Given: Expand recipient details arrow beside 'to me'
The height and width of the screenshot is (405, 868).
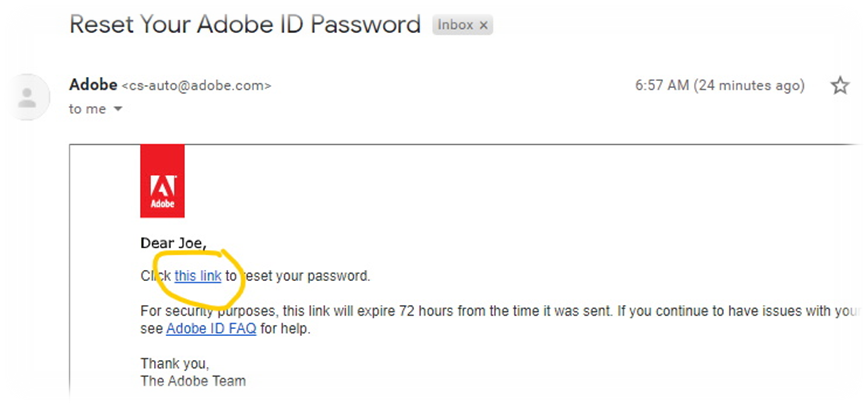Looking at the screenshot, I should pyautogui.click(x=117, y=110).
